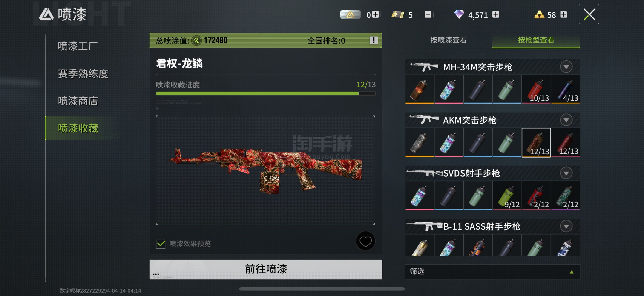The width and height of the screenshot is (644, 296).
Task: Switch to the 按喷漆查看 tab
Action: (448, 40)
